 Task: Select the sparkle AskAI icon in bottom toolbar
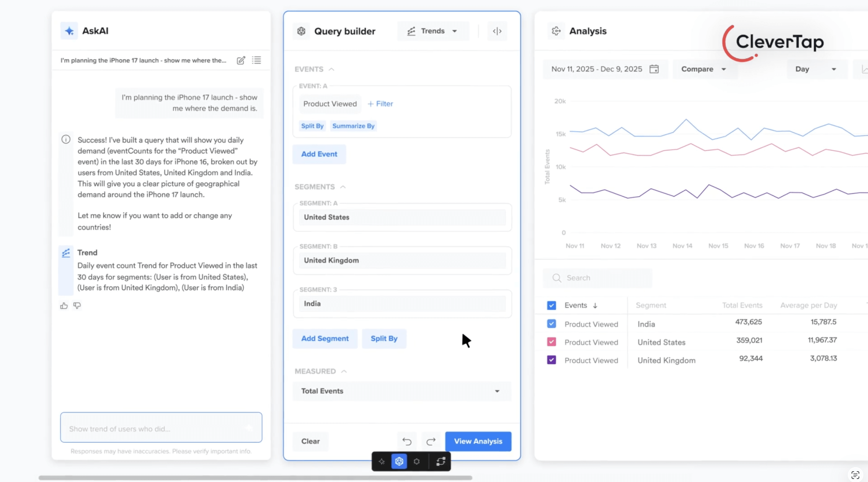pos(382,461)
